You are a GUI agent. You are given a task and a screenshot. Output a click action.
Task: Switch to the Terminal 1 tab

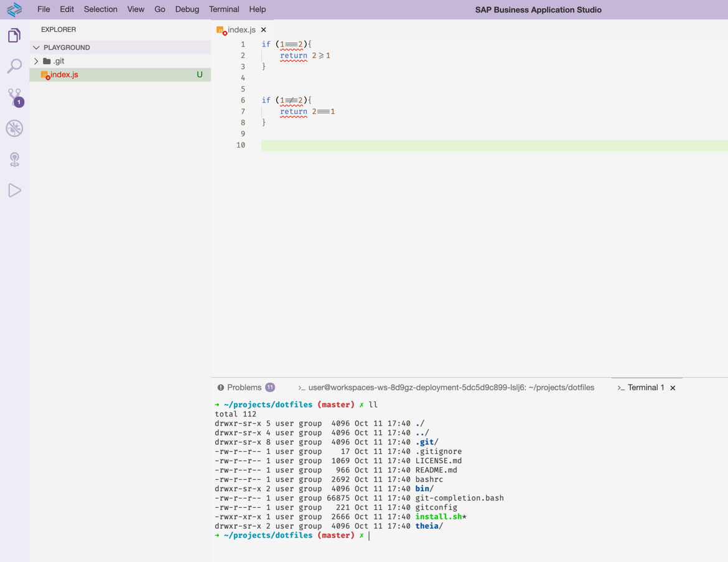tap(646, 387)
